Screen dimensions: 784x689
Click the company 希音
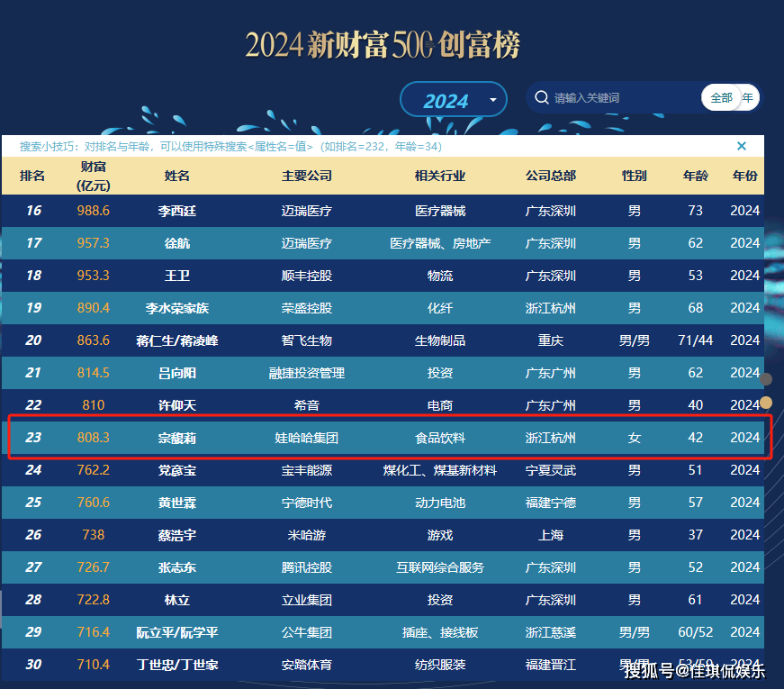click(307, 405)
